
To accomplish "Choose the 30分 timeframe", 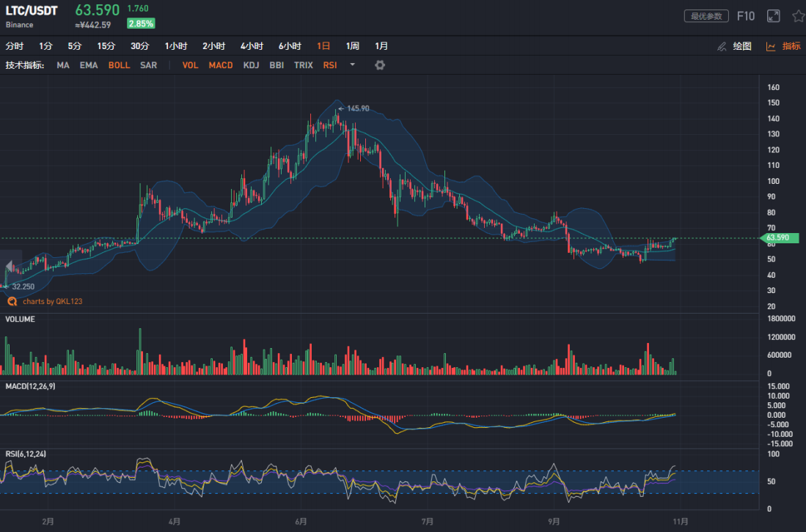I will tap(140, 46).
